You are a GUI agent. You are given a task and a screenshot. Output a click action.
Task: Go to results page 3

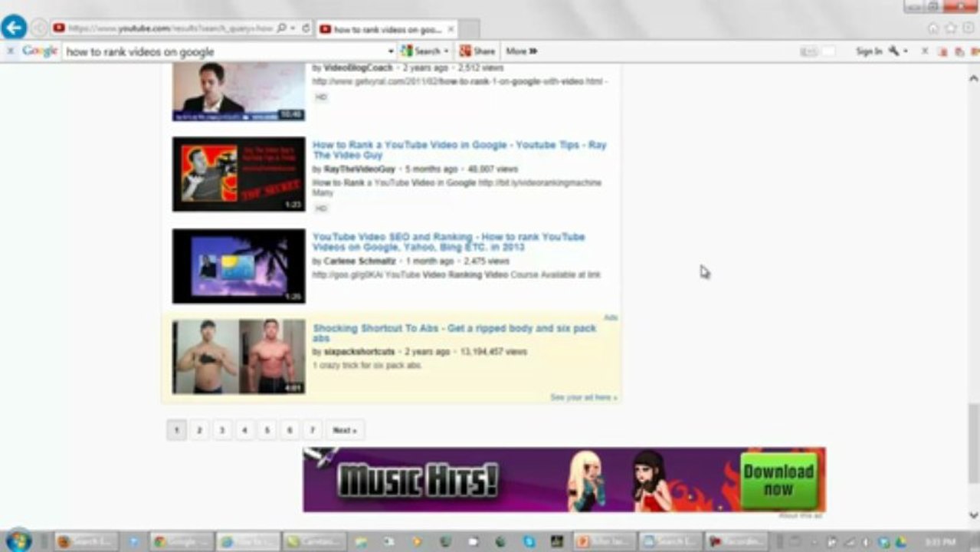click(222, 430)
